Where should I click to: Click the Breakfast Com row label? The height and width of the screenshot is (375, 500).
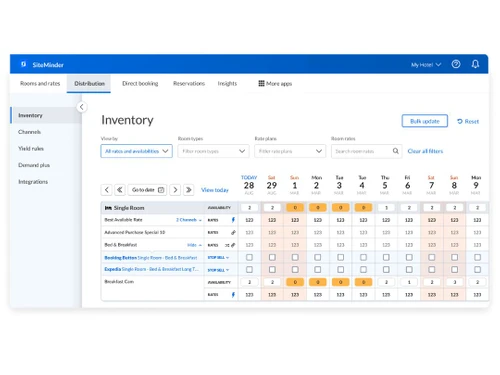[x=119, y=282]
